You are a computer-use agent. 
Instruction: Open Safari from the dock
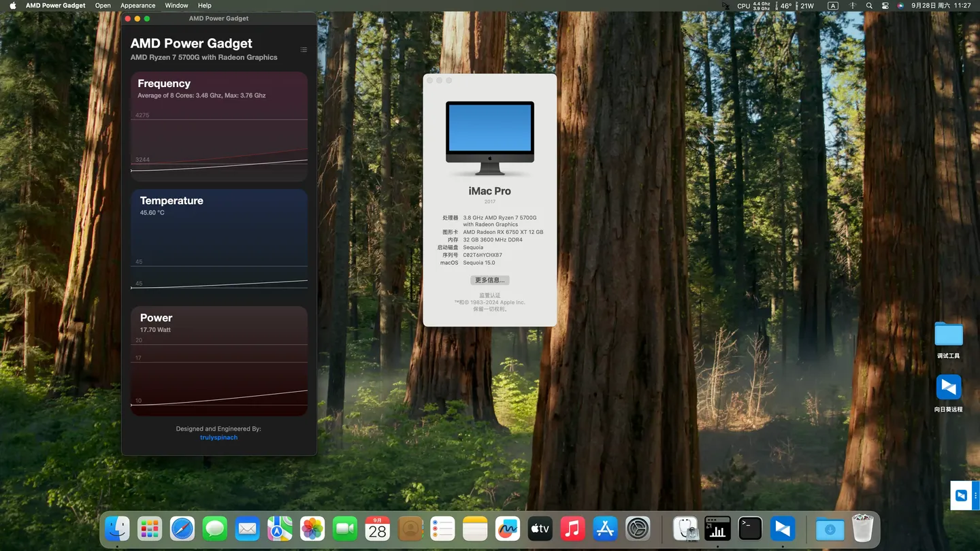coord(182,529)
